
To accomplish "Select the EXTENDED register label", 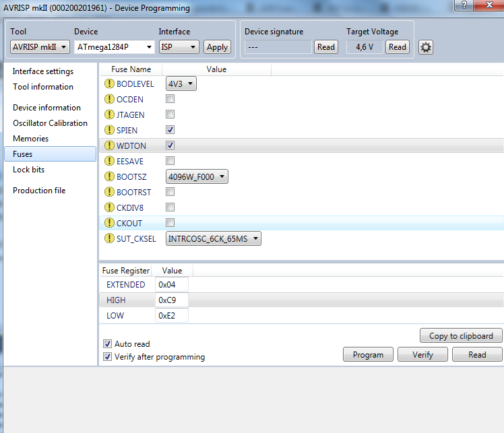I will click(126, 285).
